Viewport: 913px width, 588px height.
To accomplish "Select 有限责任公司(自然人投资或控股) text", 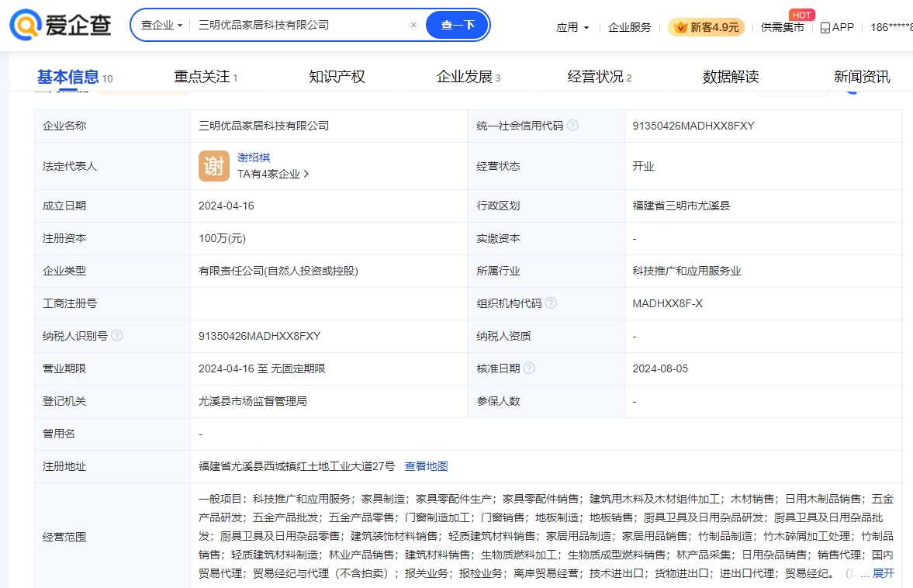I will tap(278, 272).
